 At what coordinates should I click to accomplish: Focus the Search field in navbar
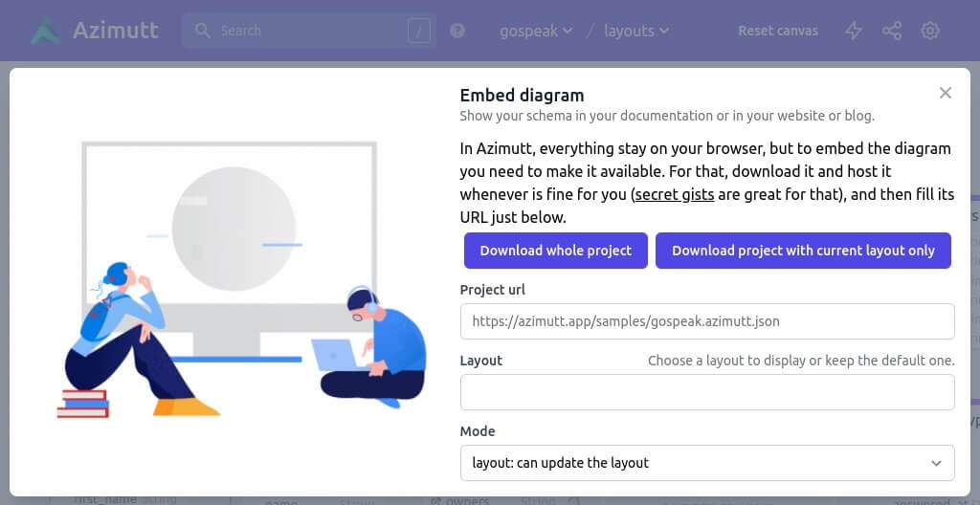pos(306,31)
